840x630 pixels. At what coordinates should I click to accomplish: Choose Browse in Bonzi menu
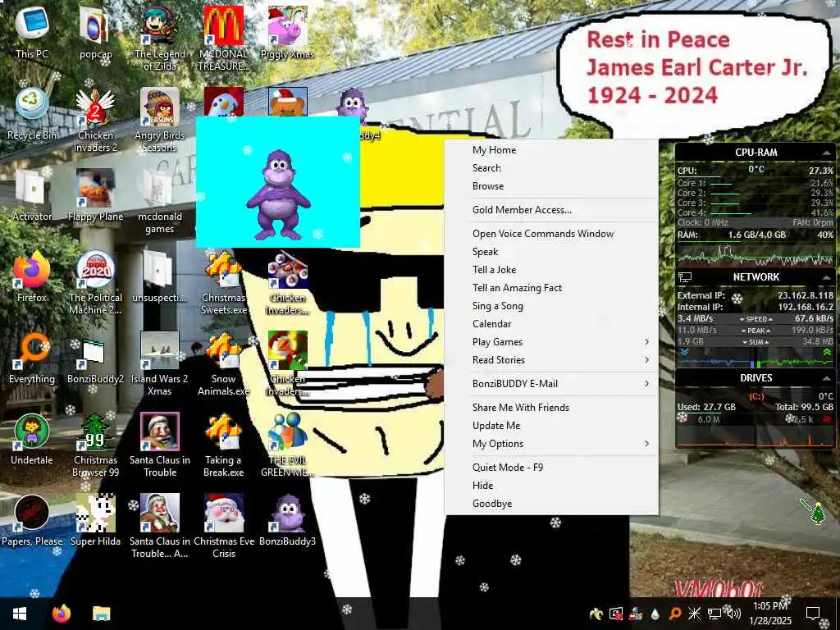point(552,186)
